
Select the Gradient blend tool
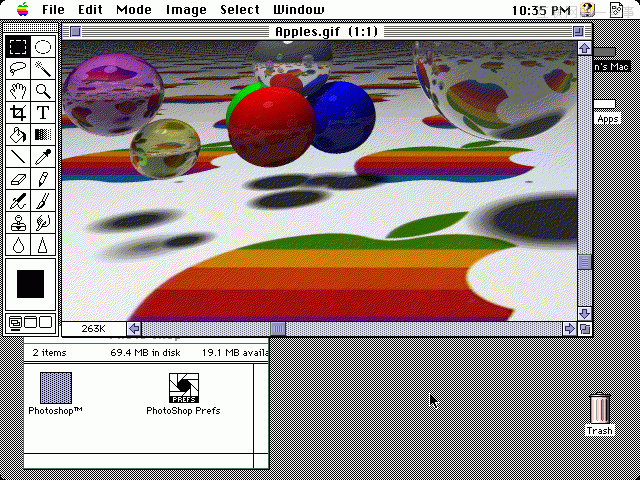click(43, 134)
